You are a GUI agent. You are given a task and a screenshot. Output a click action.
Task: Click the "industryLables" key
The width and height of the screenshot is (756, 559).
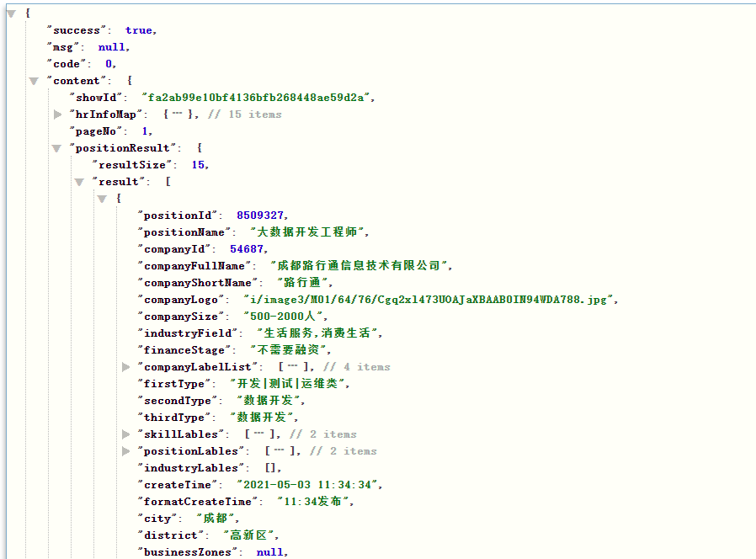tap(191, 468)
